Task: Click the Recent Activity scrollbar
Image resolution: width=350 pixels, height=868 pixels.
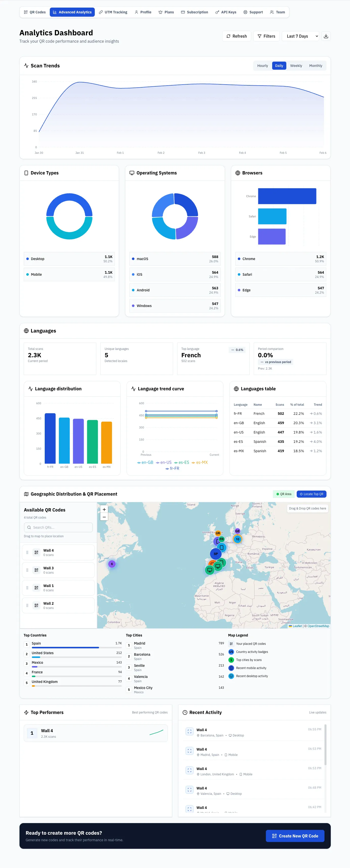Action: coord(325,744)
